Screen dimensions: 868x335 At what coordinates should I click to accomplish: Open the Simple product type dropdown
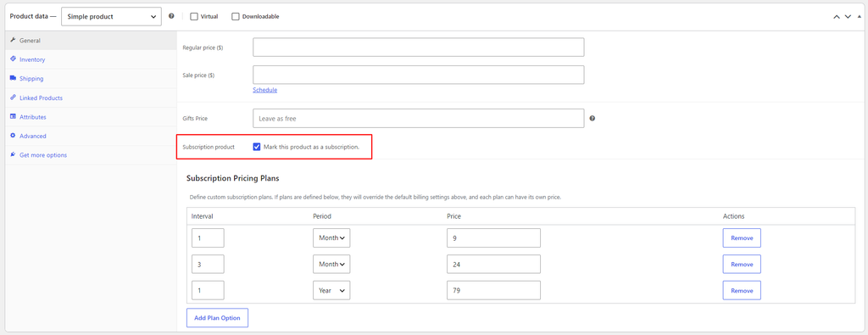pos(111,17)
